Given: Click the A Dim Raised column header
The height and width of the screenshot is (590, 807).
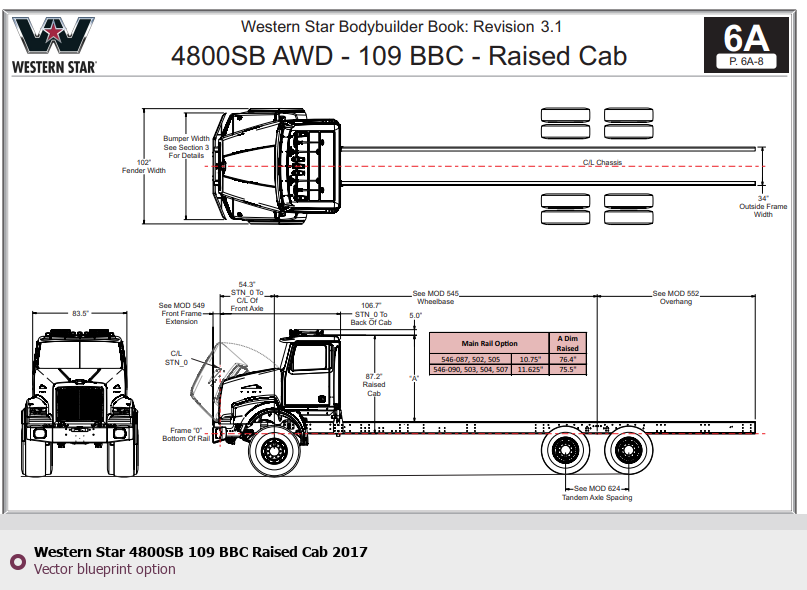Looking at the screenshot, I should [567, 343].
